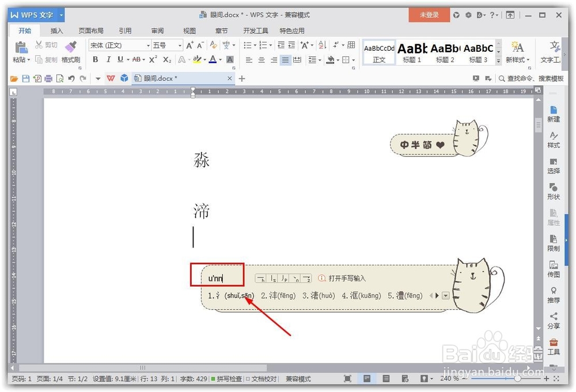Click the subscript X₂ icon
Screen dimensions: 576x392
point(166,59)
